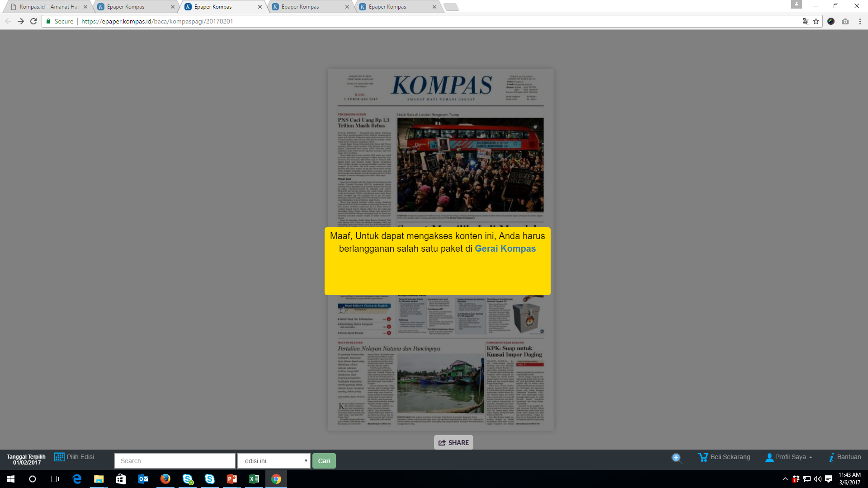Click the Kompas front page thumbnail
The image size is (868, 488).
pyautogui.click(x=440, y=250)
